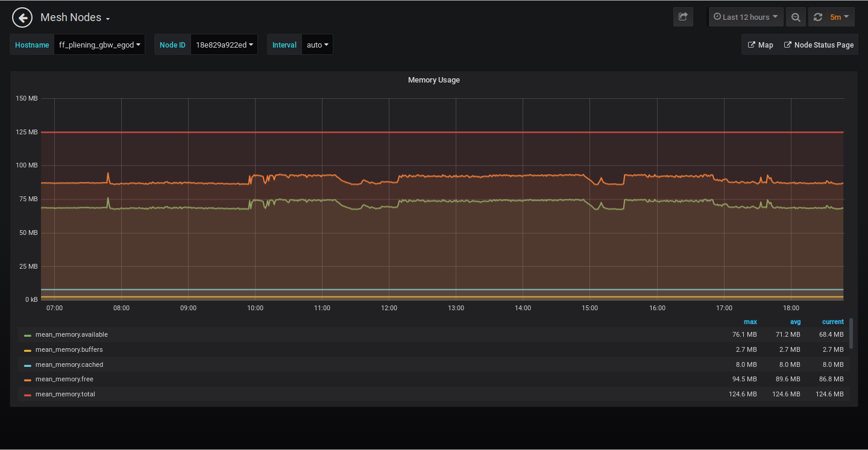The image size is (868, 450).
Task: Expand the 5m refresh interval dropdown
Action: pyautogui.click(x=839, y=17)
